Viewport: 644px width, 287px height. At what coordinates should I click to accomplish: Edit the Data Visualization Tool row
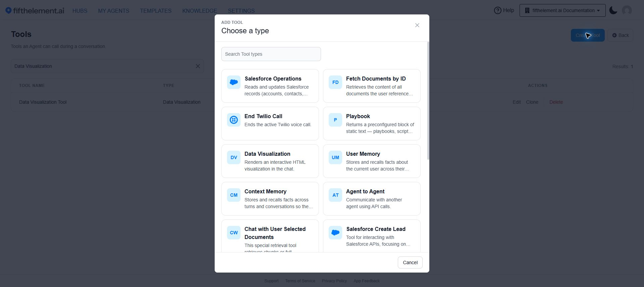(x=517, y=102)
